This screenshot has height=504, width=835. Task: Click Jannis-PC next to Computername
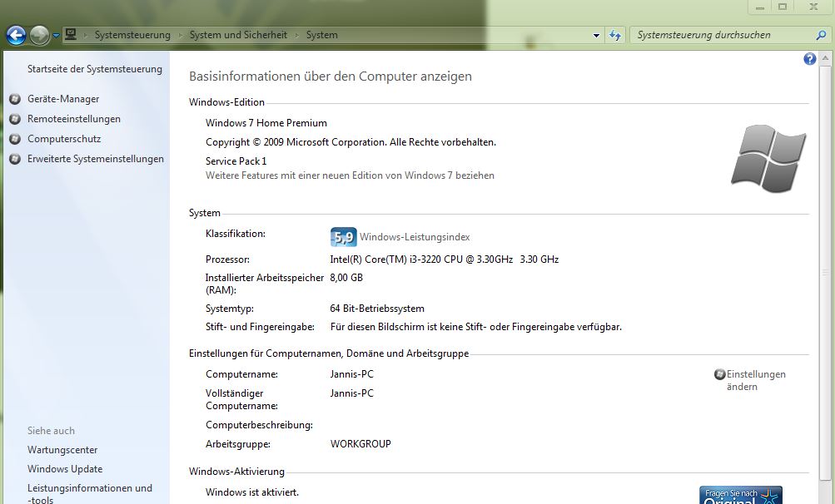pos(352,374)
